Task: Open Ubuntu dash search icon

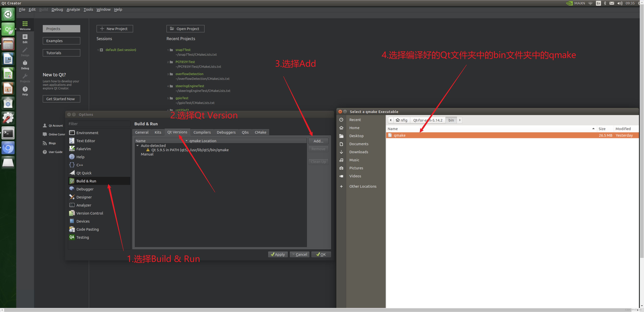Action: coord(8,14)
